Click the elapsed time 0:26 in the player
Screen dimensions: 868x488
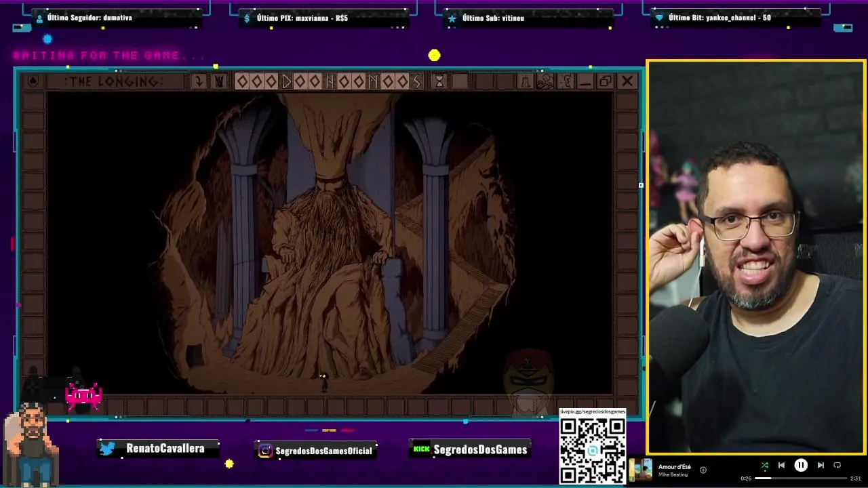(x=746, y=479)
